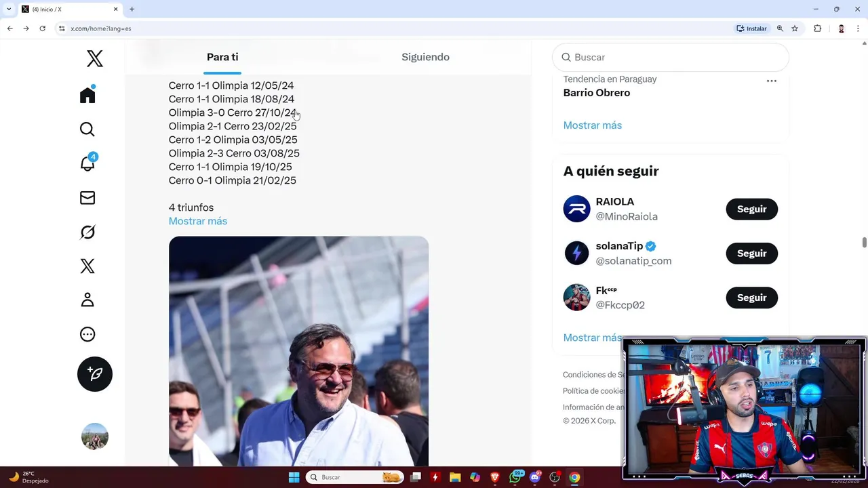Open Copilot from taskbar
868x488 pixels.
[475, 477]
